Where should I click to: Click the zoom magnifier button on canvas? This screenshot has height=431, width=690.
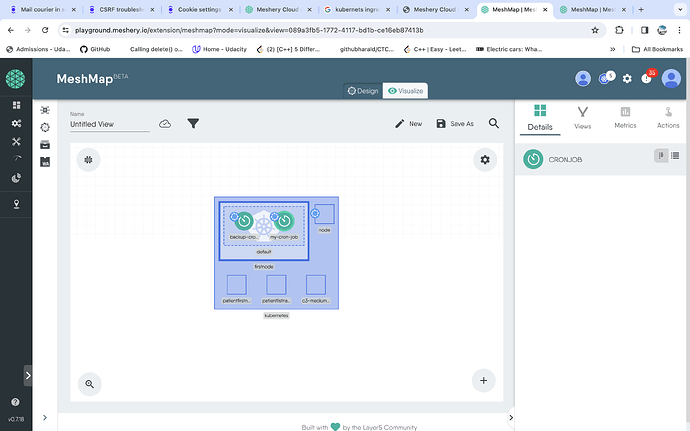[90, 384]
